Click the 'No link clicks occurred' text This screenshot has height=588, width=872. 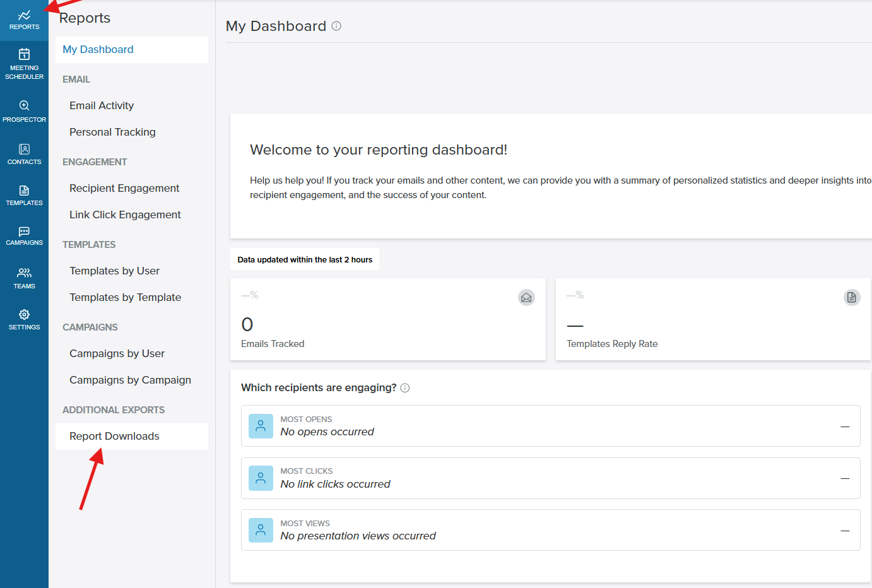[x=335, y=484]
